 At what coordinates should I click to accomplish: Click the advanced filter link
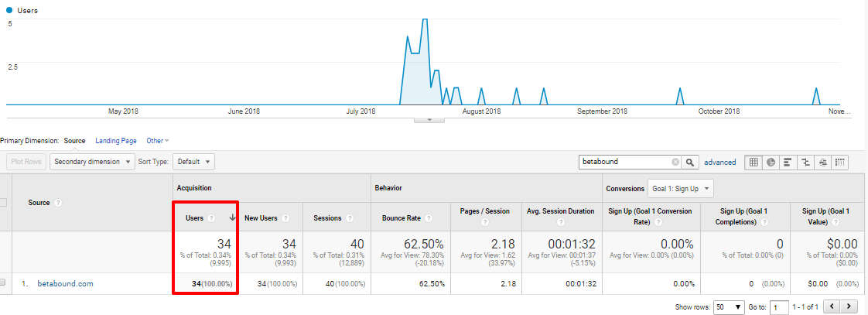tap(719, 163)
